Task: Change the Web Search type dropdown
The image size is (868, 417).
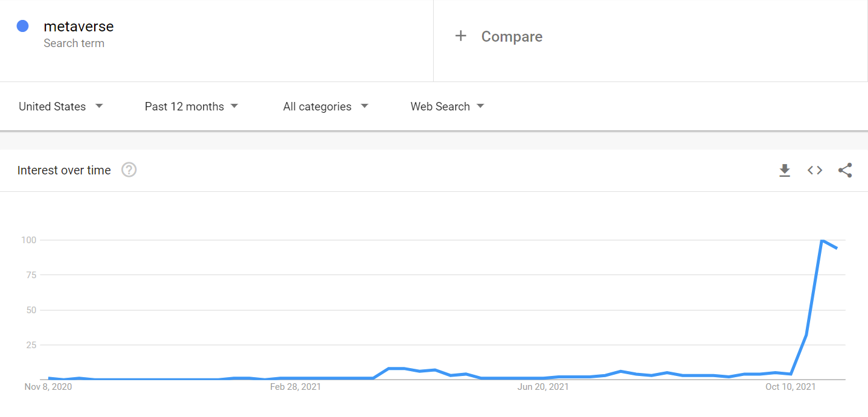Action: coord(447,107)
